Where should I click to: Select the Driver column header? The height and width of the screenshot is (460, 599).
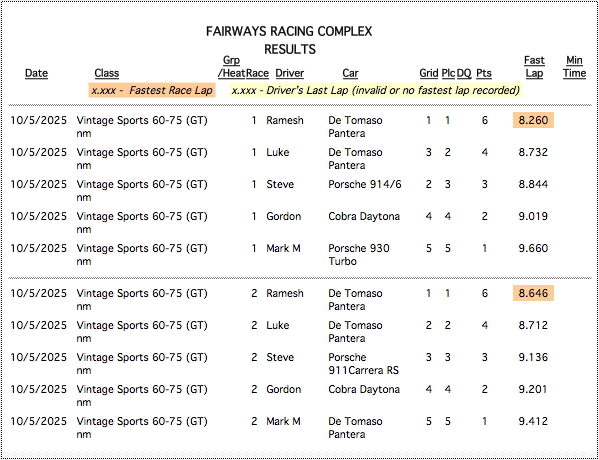point(290,73)
